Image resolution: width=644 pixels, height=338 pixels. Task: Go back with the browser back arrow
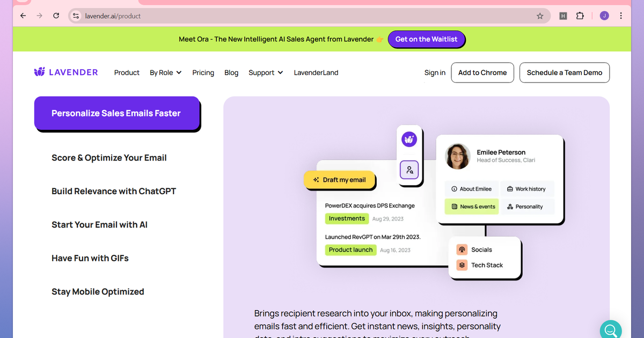[23, 16]
